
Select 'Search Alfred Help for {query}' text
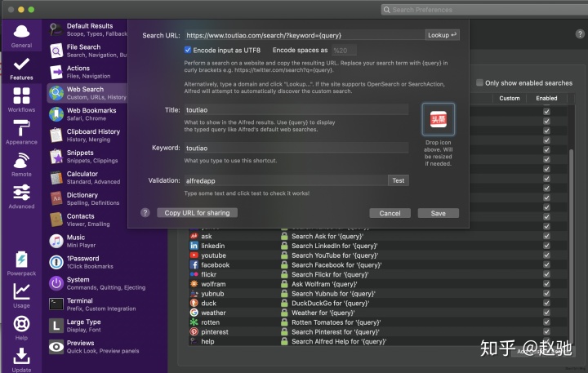pyautogui.click(x=339, y=341)
